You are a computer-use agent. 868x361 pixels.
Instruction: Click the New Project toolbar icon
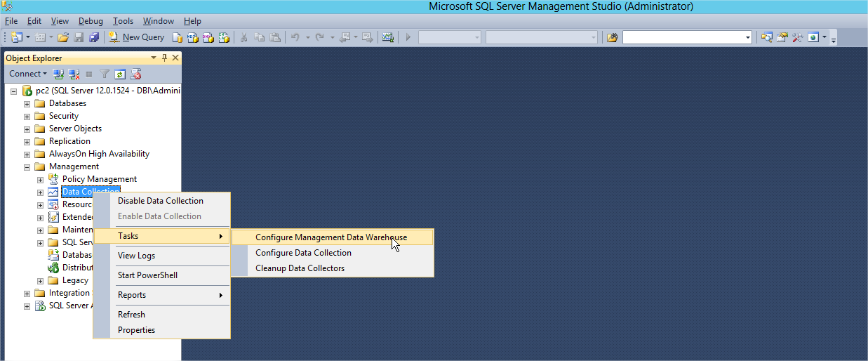pos(16,37)
